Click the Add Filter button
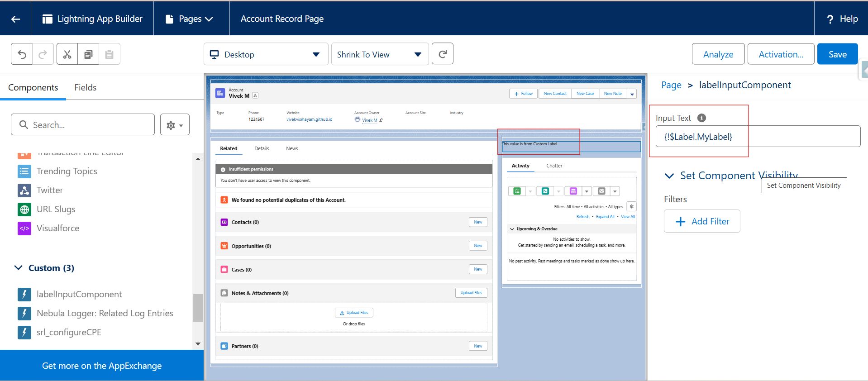The image size is (868, 381). [x=702, y=221]
